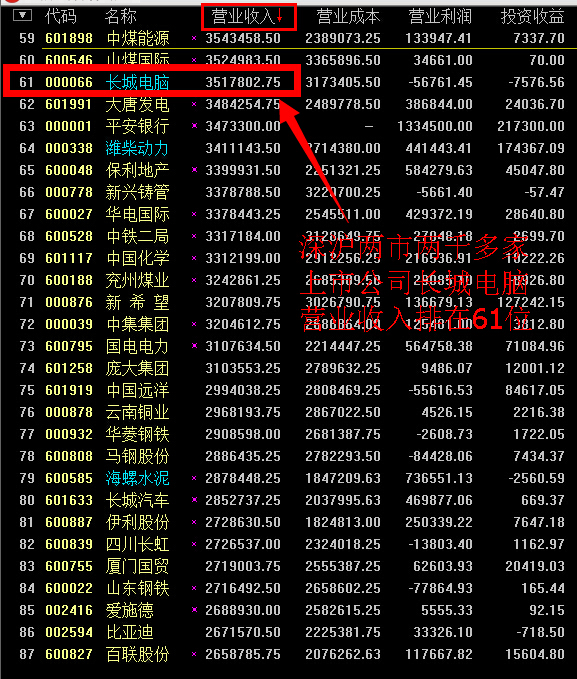Click investment income value -7576.56
Image resolution: width=577 pixels, height=679 pixels.
(537, 82)
